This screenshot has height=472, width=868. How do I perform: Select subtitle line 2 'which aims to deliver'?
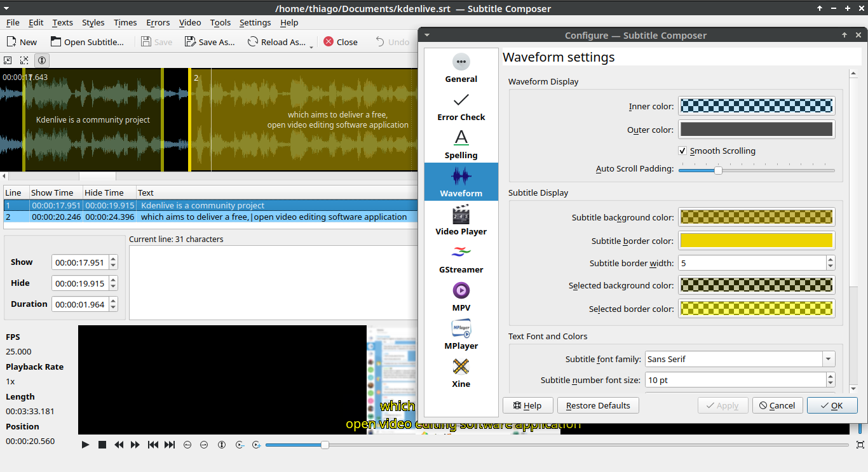211,217
